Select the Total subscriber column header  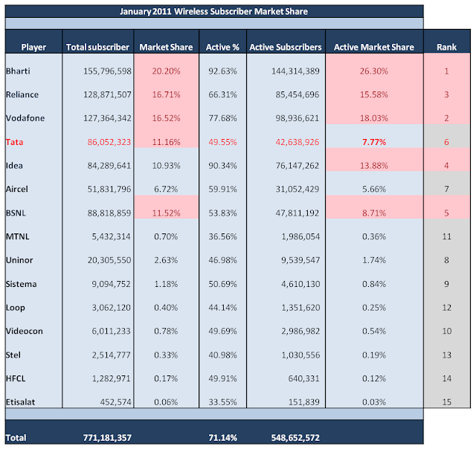click(97, 47)
